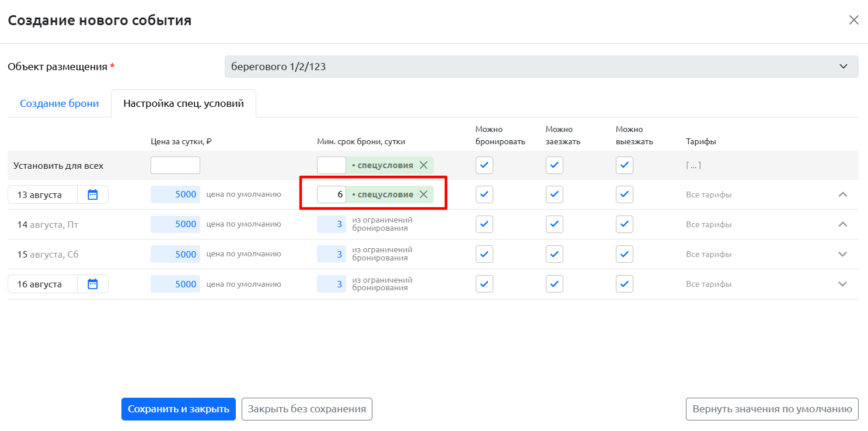
Task: Toggle Можно выезжать for Установить для всех
Action: 625,165
